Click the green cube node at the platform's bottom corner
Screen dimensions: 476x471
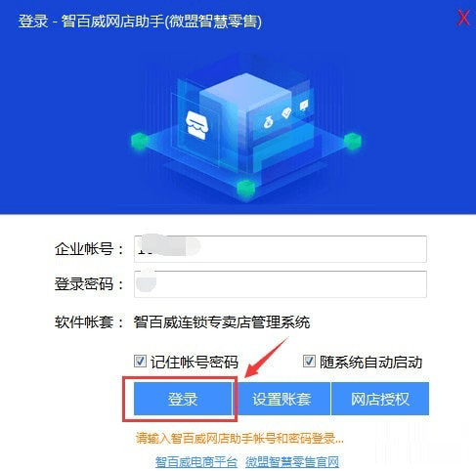point(245,188)
